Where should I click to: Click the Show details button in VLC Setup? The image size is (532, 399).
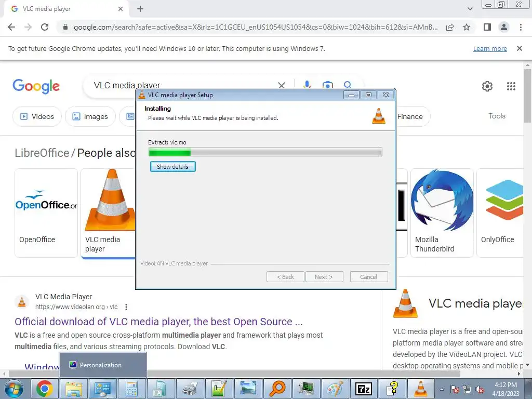pos(172,167)
